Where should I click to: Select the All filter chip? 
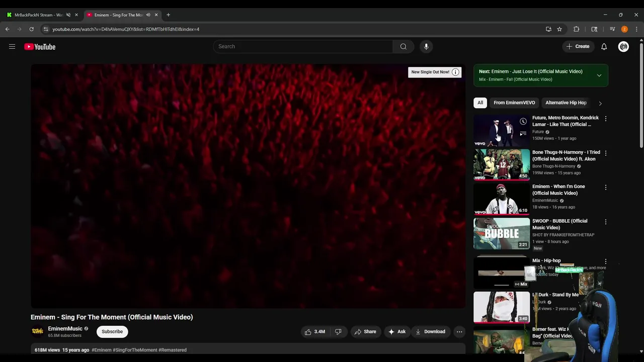coord(480,103)
